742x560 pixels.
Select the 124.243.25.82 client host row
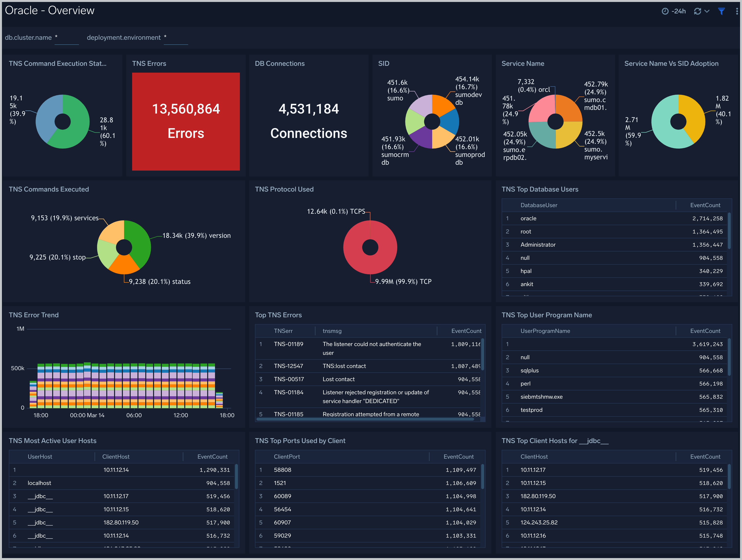pos(615,522)
